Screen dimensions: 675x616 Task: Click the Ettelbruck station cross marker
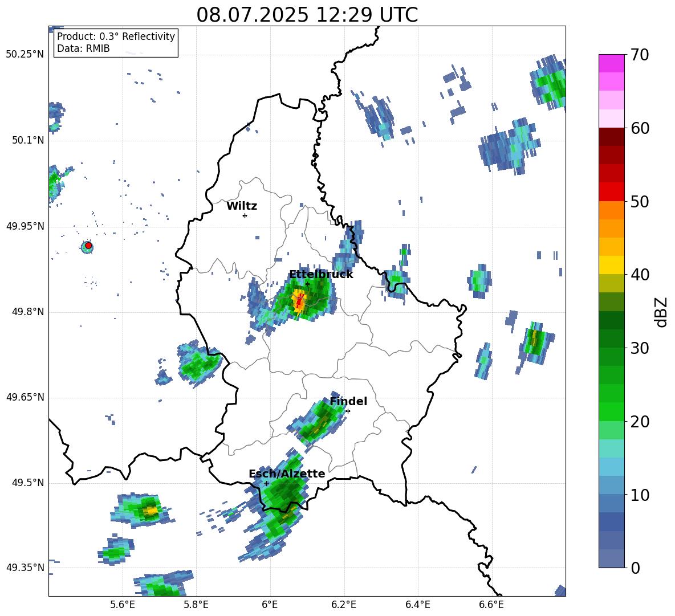click(307, 284)
